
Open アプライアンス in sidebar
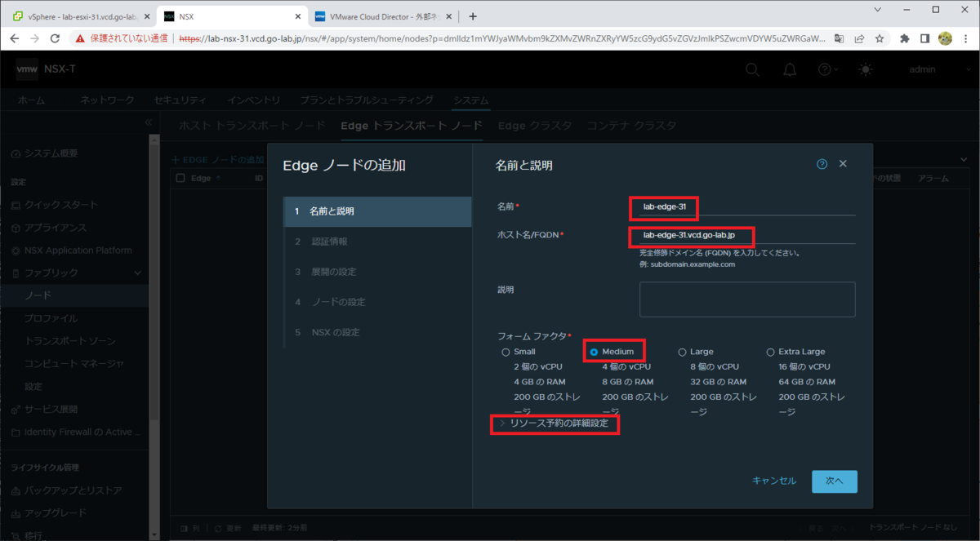click(x=55, y=228)
